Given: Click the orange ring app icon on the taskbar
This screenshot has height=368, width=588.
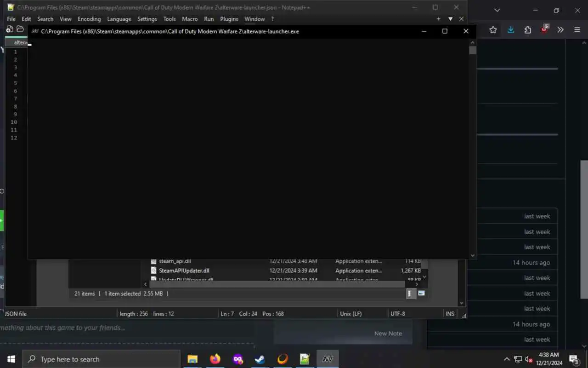Looking at the screenshot, I should (x=283, y=359).
